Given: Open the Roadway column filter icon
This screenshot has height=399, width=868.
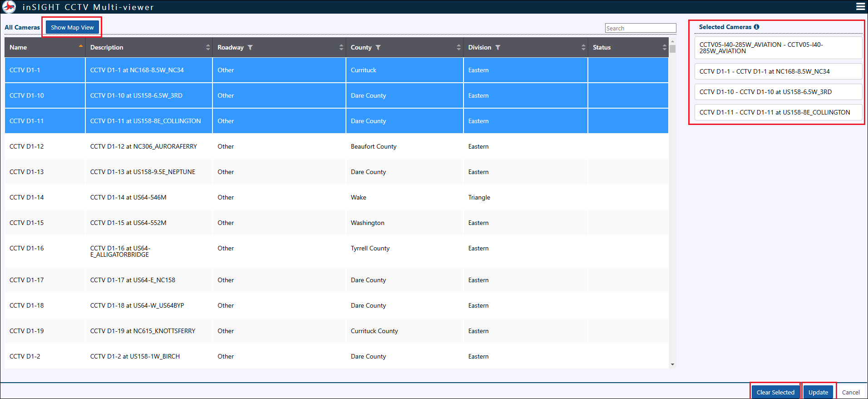Looking at the screenshot, I should [x=250, y=47].
